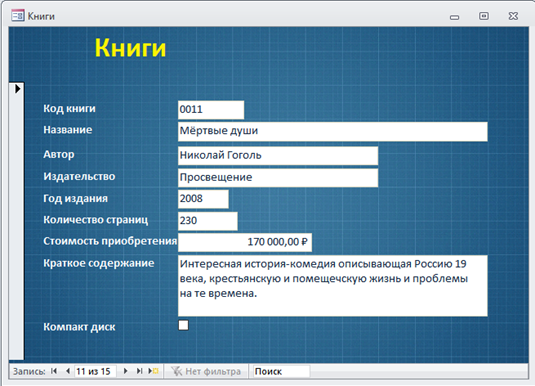Go to the next record
Image resolution: width=535 pixels, height=386 pixels.
[x=125, y=371]
